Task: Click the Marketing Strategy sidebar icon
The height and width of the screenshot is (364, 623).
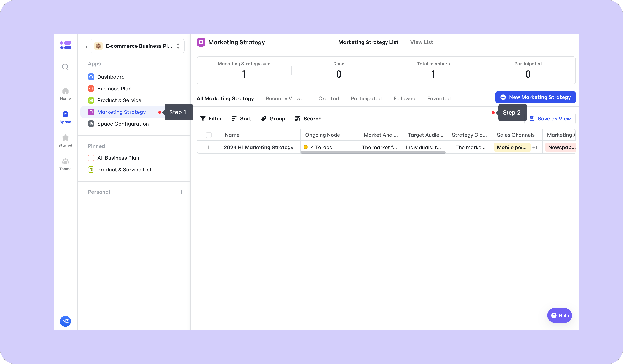Action: (x=91, y=112)
